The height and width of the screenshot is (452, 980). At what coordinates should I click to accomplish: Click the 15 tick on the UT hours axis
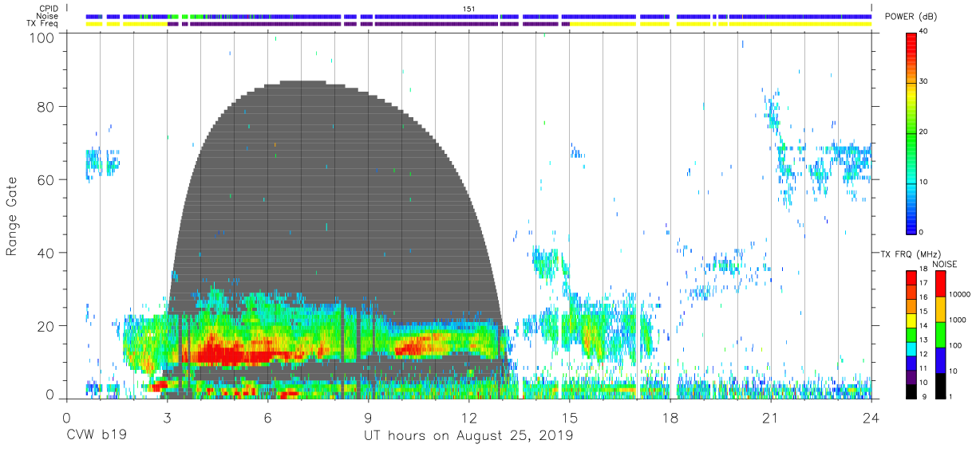[570, 418]
